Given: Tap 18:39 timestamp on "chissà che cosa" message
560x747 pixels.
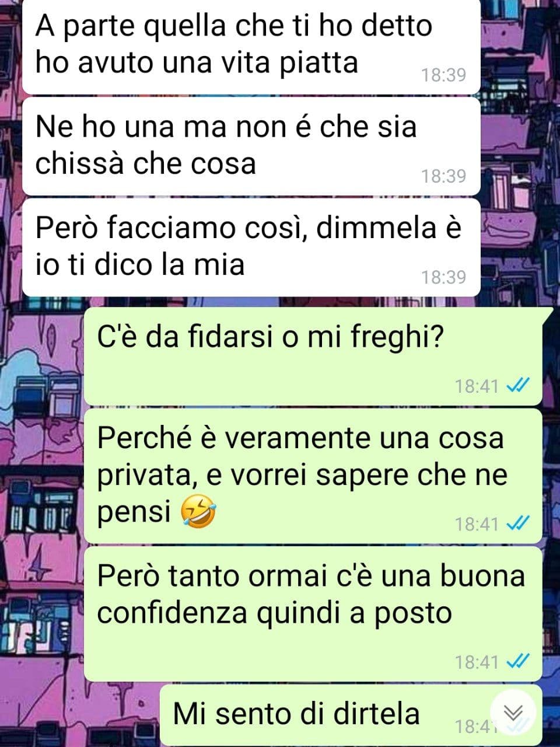Looking at the screenshot, I should pyautogui.click(x=444, y=176).
